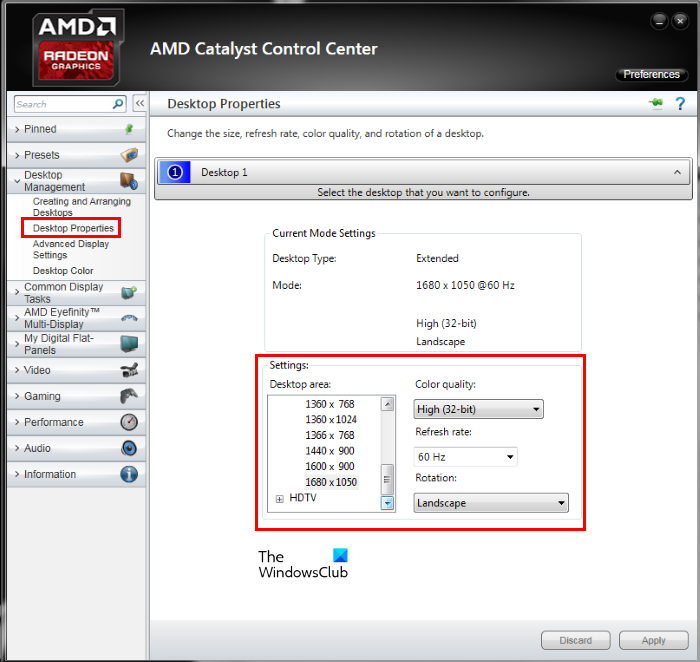Minimize the Catalyst Control Center window
The height and width of the screenshot is (662, 700).
click(659, 21)
